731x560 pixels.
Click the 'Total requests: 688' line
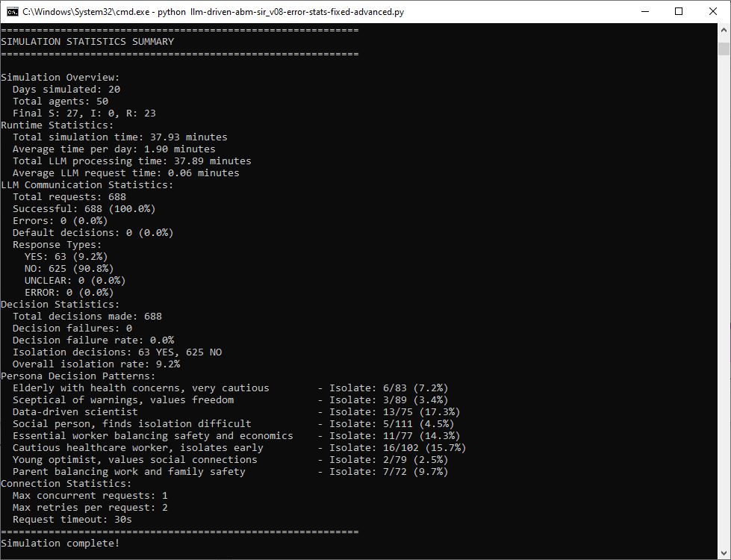tap(69, 197)
